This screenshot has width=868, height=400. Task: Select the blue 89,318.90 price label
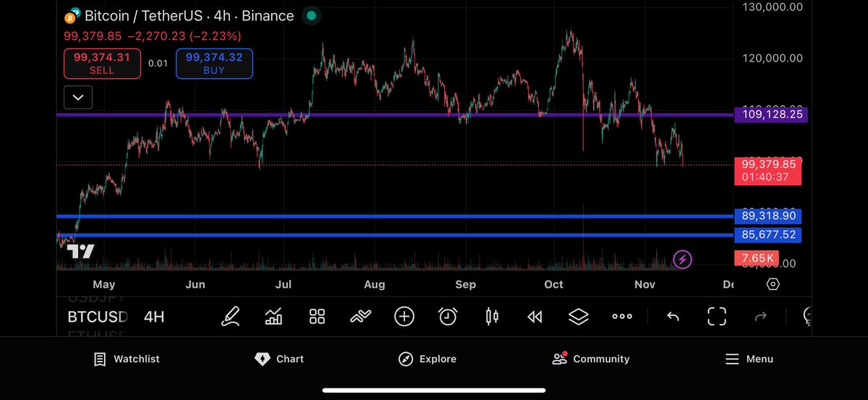[768, 216]
